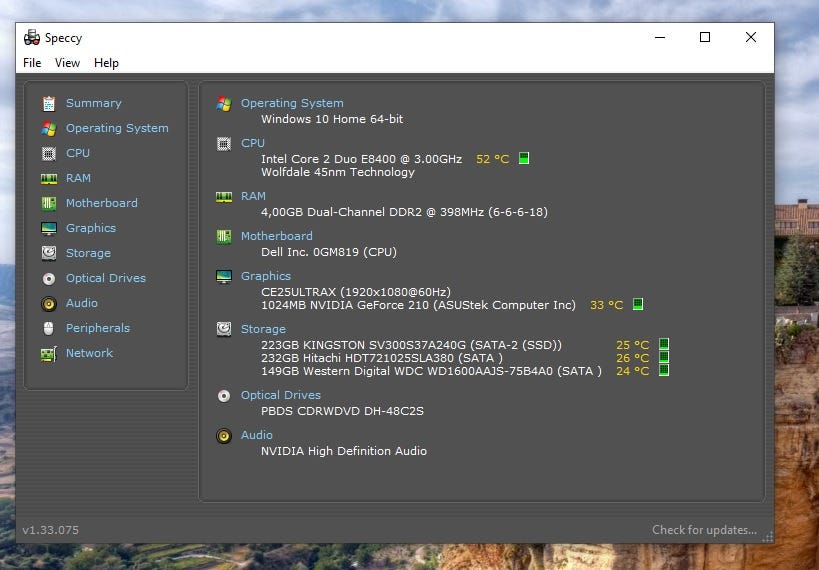The width and height of the screenshot is (819, 570).
Task: Click Check for updates link
Action: click(704, 530)
